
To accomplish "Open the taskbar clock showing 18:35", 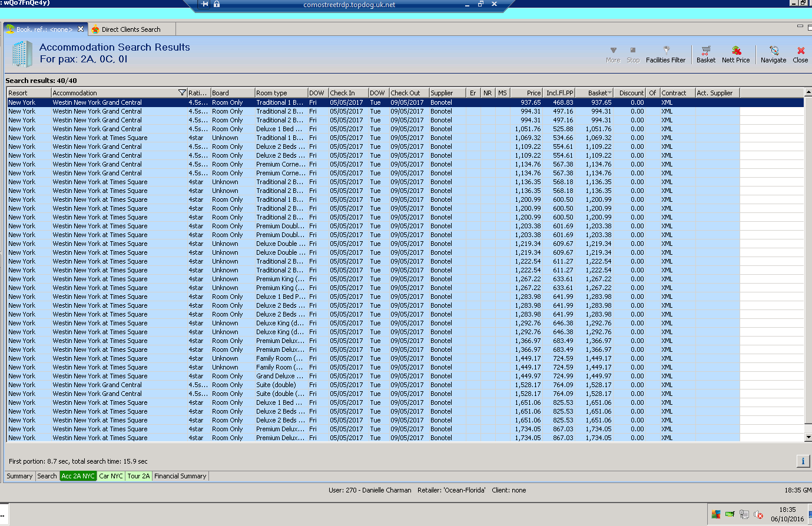I will coord(787,514).
